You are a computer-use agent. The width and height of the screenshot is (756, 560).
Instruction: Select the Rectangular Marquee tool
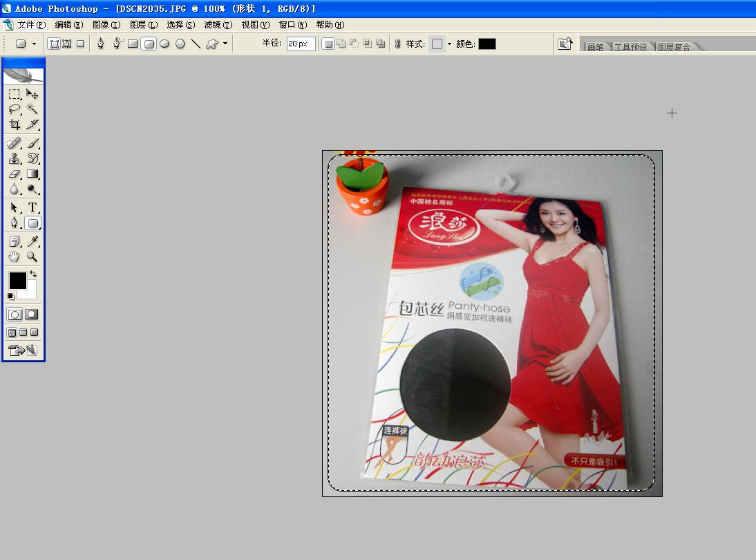point(15,93)
